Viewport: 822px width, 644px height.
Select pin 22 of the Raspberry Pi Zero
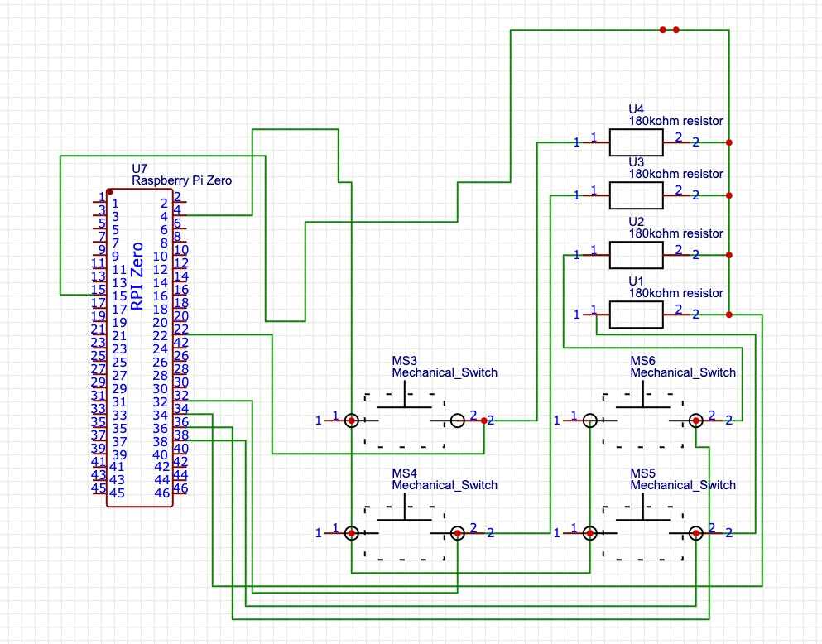180,334
